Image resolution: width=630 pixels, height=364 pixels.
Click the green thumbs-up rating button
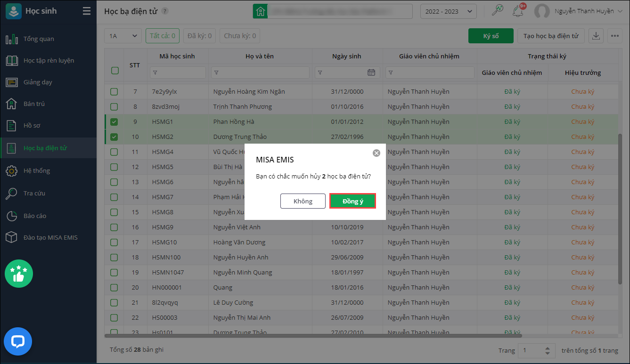tap(19, 274)
